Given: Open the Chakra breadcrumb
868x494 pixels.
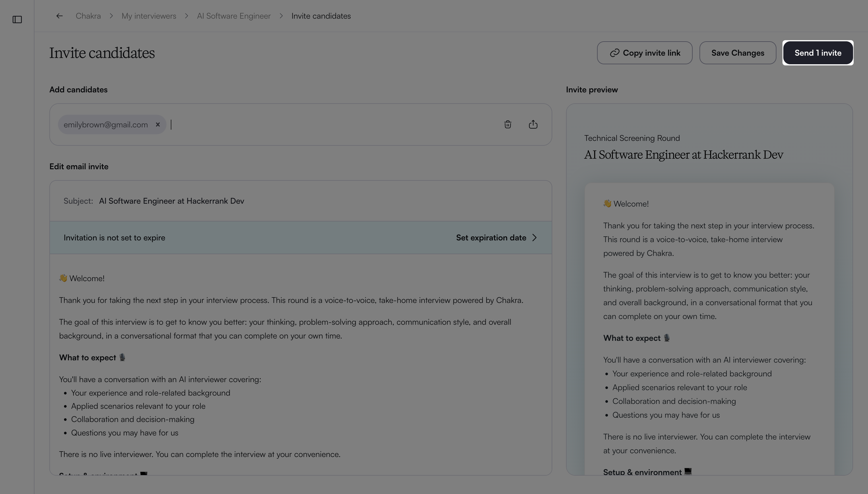Looking at the screenshot, I should click(x=88, y=16).
